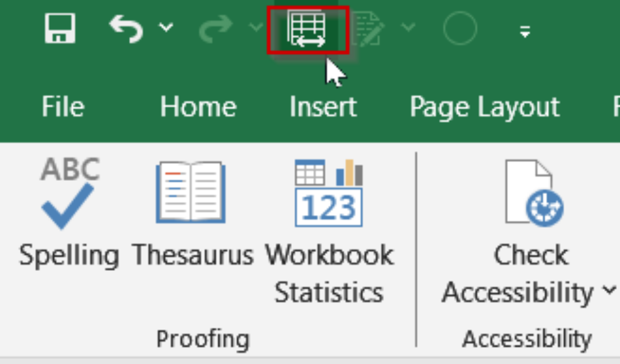Viewport: 620px width, 364px height.
Task: Go to the Page Layout tab
Action: tap(484, 106)
